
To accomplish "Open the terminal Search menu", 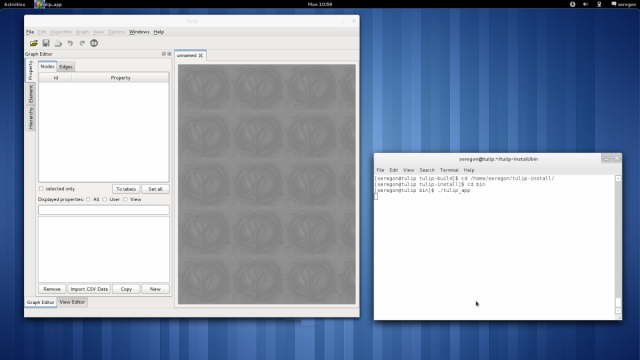I will point(427,170).
